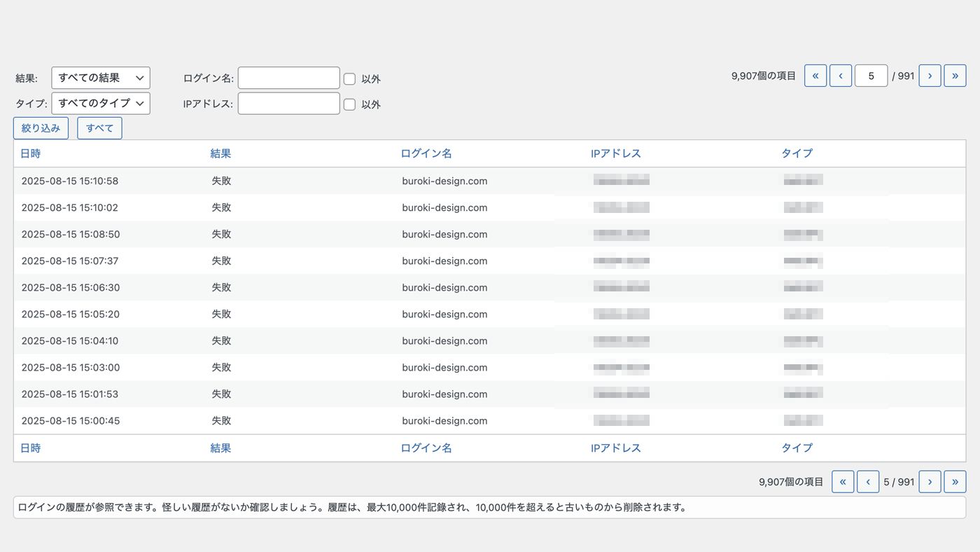The height and width of the screenshot is (552, 980).
Task: Click the current page number box
Action: [871, 76]
